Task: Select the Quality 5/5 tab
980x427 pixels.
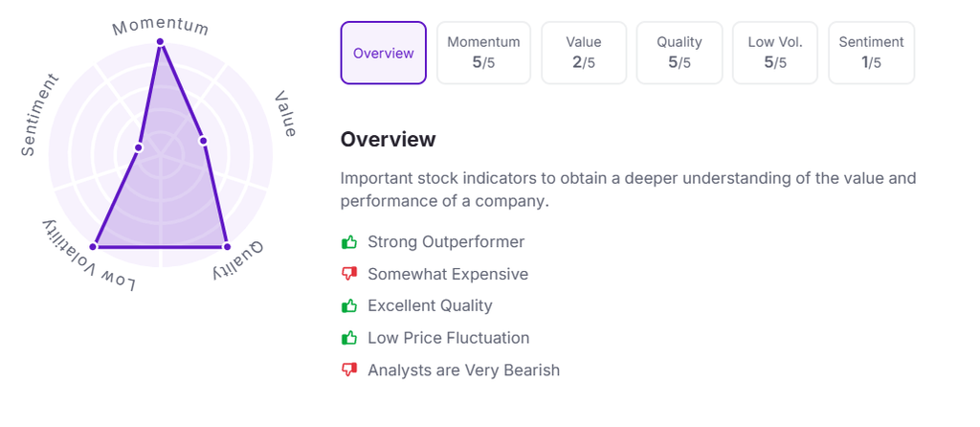Action: click(679, 53)
